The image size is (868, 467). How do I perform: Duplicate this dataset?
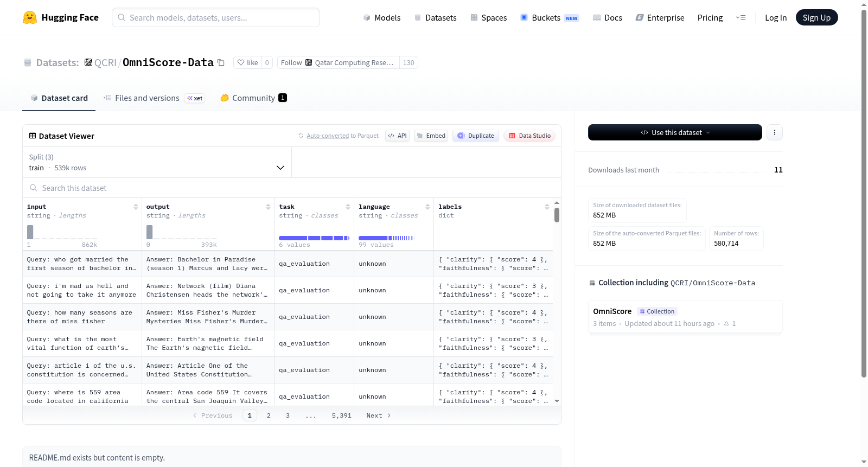[x=476, y=136]
